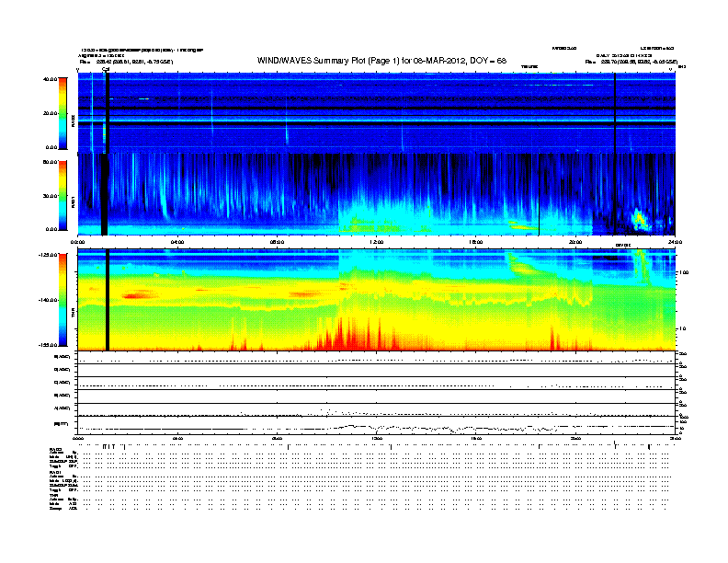Click the bottom line-plot panel above the lower time axis
This screenshot has height=563, width=728.
[376, 426]
